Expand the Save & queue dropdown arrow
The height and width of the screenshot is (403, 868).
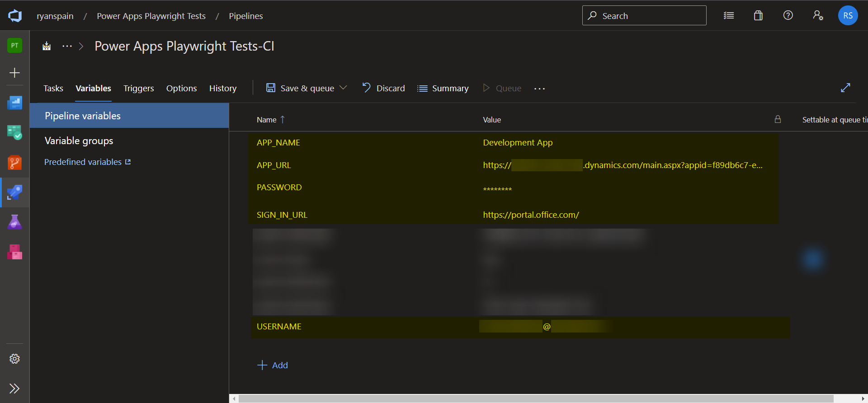click(x=343, y=88)
